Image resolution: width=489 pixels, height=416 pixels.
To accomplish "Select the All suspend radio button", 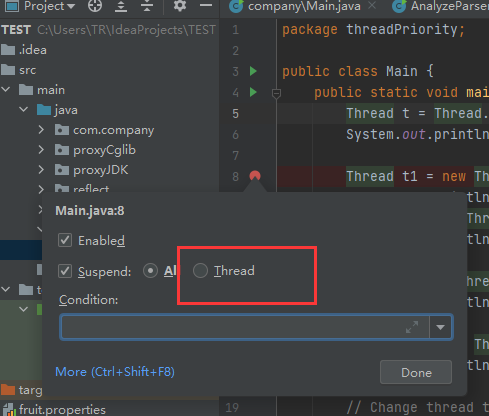I will click(x=150, y=271).
